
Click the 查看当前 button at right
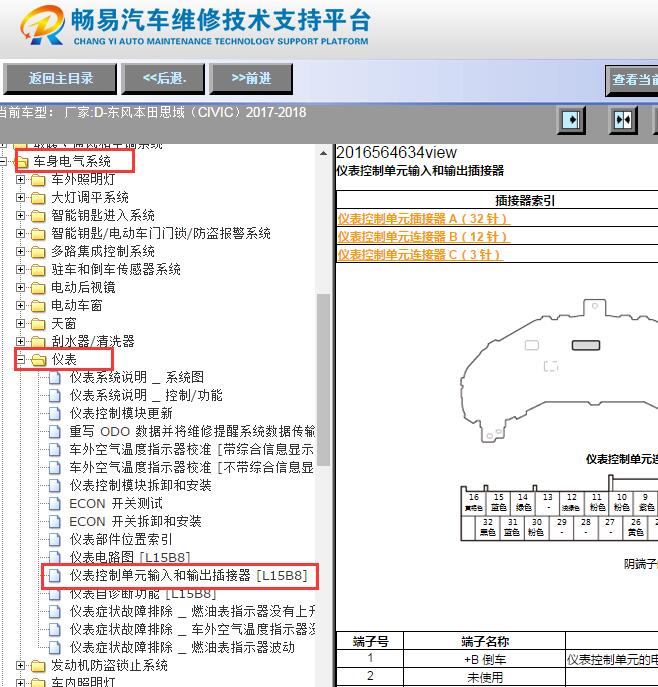point(632,80)
